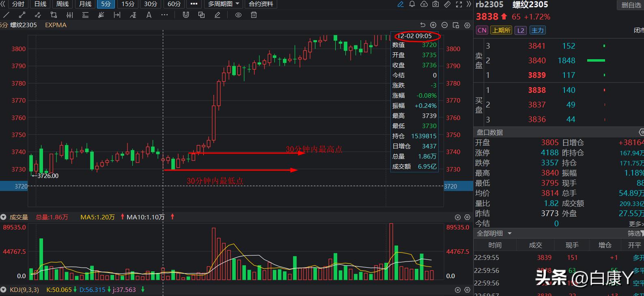Image resolution: width=644 pixels, height=296 pixels.
Task: Zoom in chart with plus icon
Action: tap(433, 25)
